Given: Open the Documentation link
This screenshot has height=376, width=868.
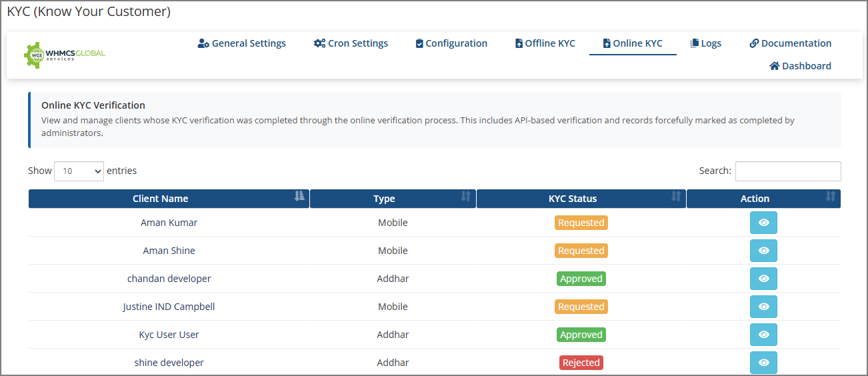Looking at the screenshot, I should [790, 43].
